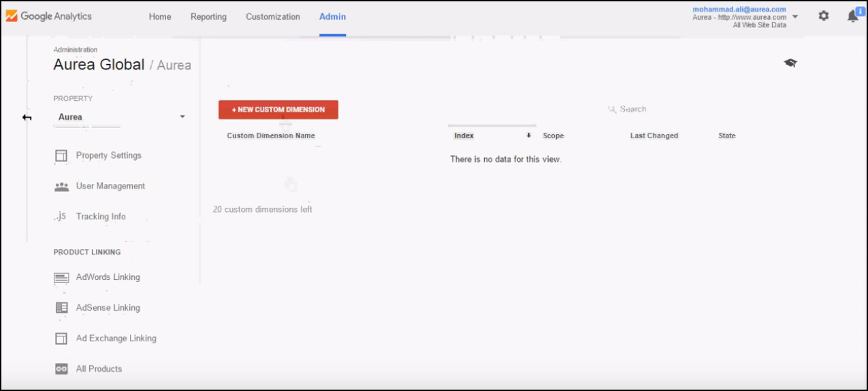
Task: Open the Home tab
Action: pos(160,17)
